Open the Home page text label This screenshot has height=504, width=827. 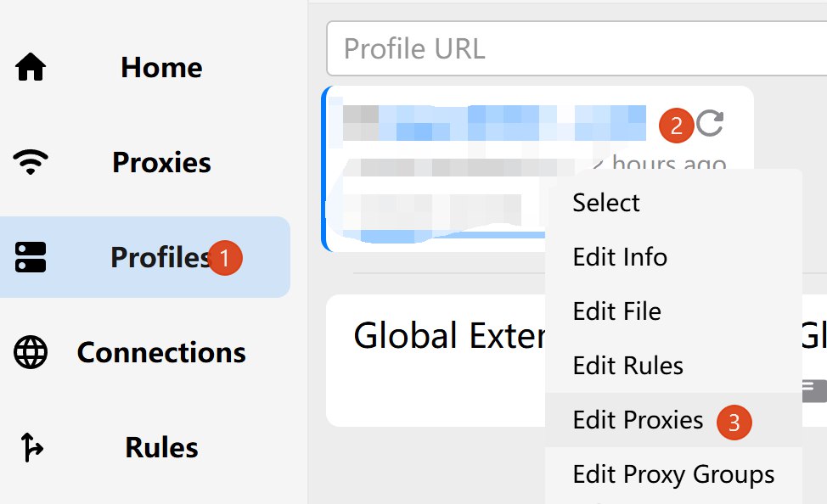pos(161,67)
